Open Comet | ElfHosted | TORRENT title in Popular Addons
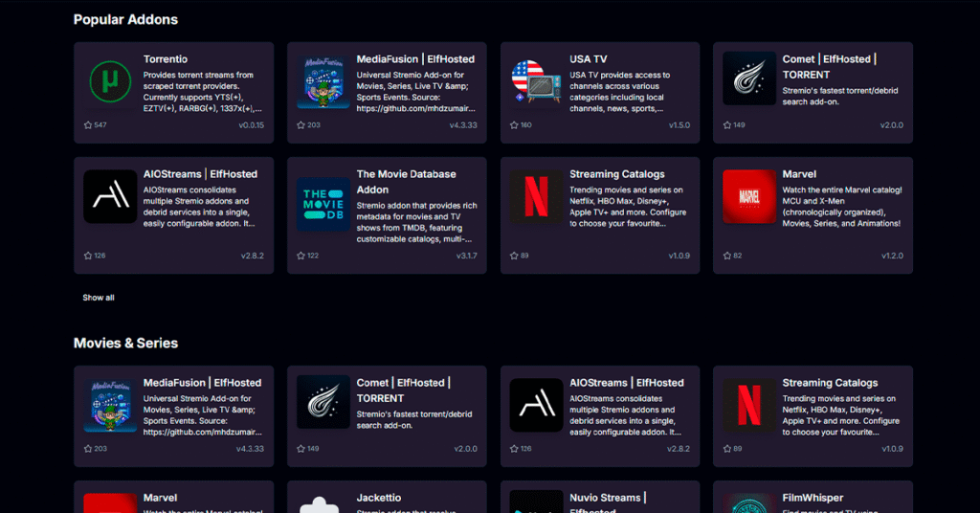 point(830,67)
